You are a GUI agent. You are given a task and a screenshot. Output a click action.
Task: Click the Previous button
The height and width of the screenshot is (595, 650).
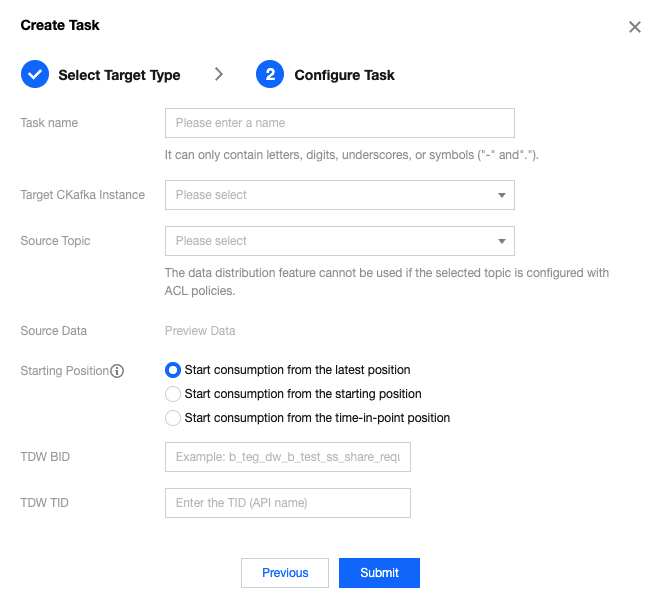pos(285,573)
